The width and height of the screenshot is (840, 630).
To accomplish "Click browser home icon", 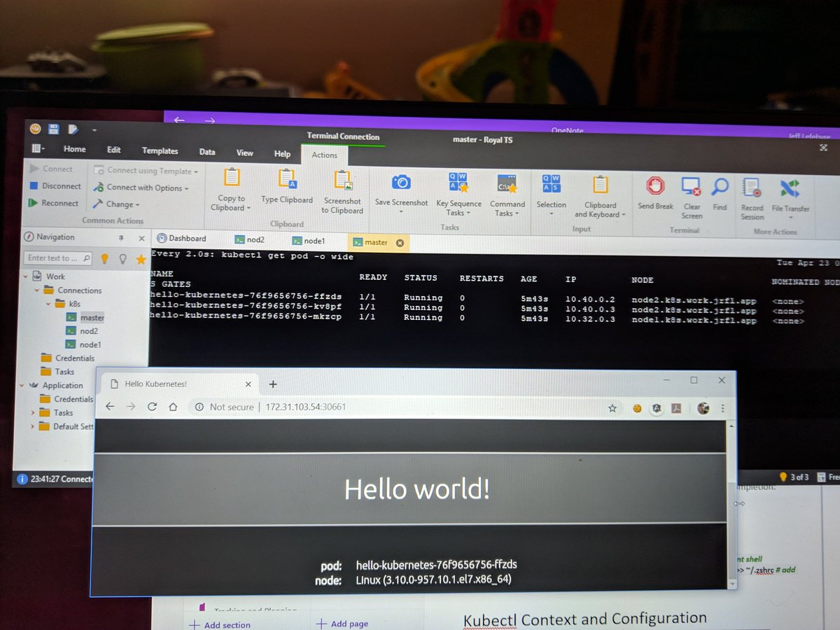I will [174, 407].
